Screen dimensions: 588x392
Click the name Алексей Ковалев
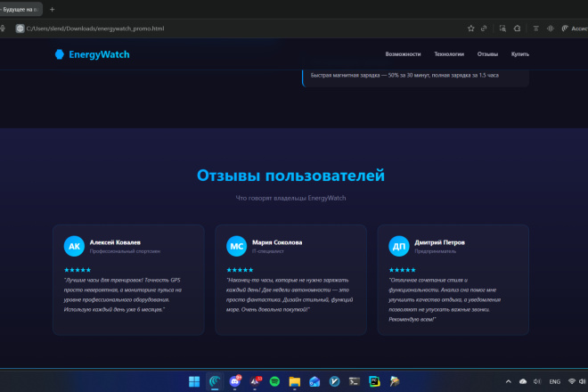pos(115,242)
